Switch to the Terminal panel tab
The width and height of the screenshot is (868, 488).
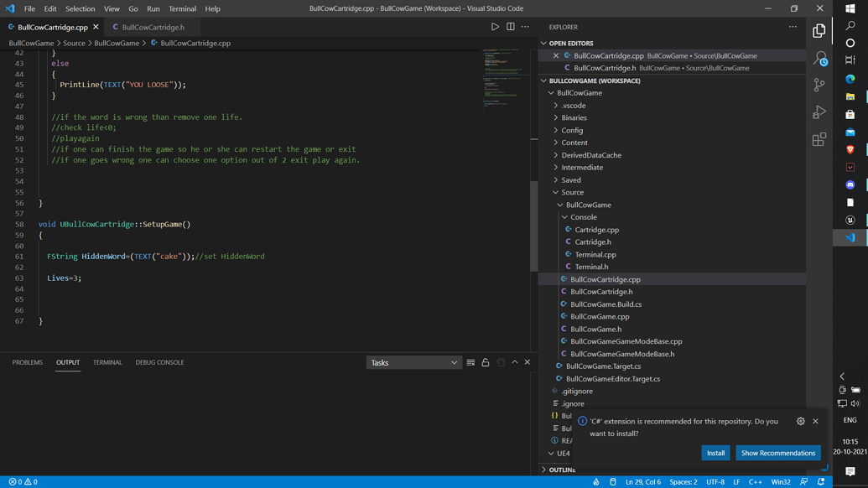(x=107, y=362)
